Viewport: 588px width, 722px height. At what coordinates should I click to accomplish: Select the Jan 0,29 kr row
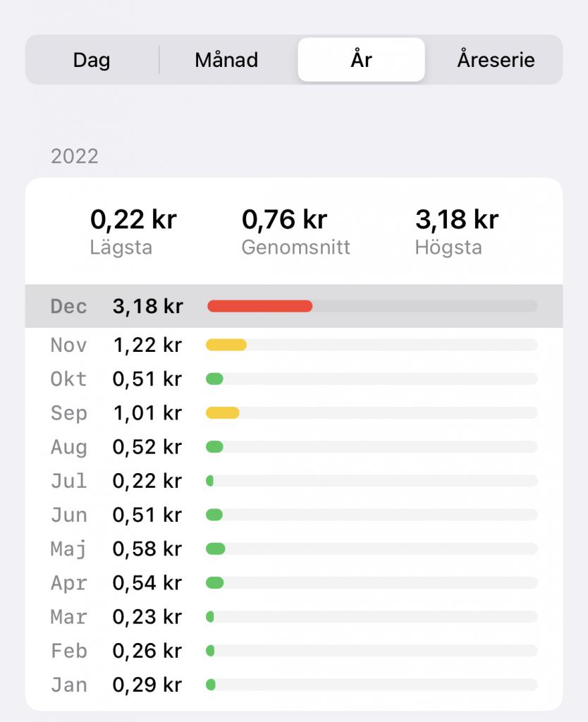(294, 685)
